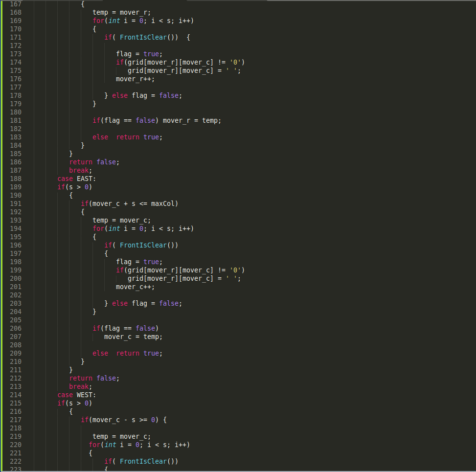Place cursor at 'mover_c++;' statement
Viewport: 476px width, 472px height.
tap(135, 287)
